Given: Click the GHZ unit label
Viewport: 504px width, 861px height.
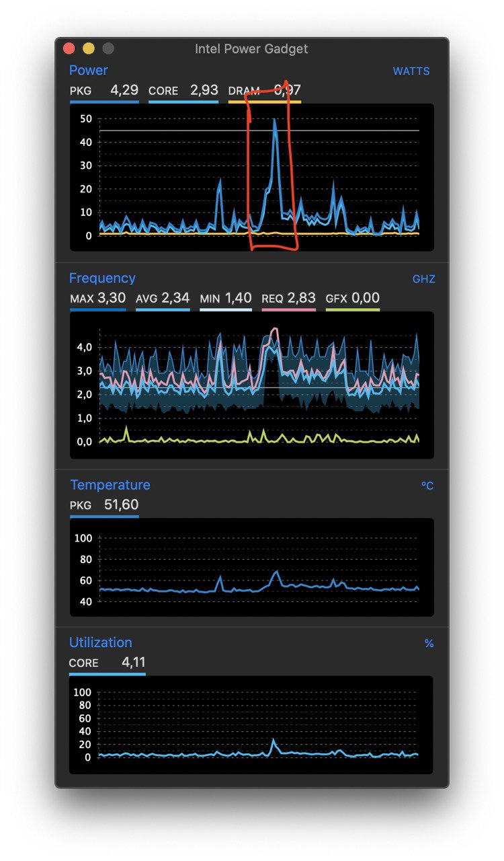Looking at the screenshot, I should coord(423,279).
